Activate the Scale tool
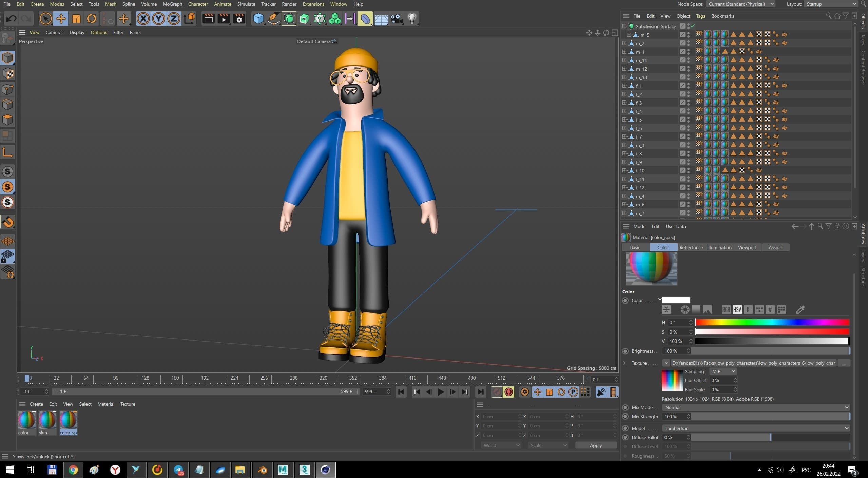 pyautogui.click(x=76, y=19)
